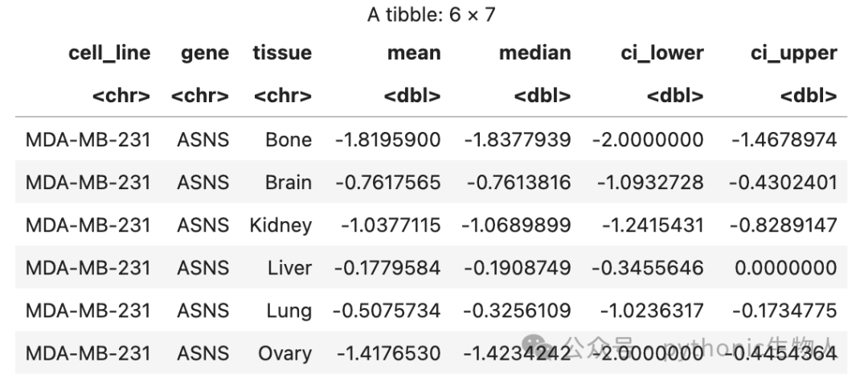Click the cell_line column header
Screen dimensions: 868x383
click(109, 53)
